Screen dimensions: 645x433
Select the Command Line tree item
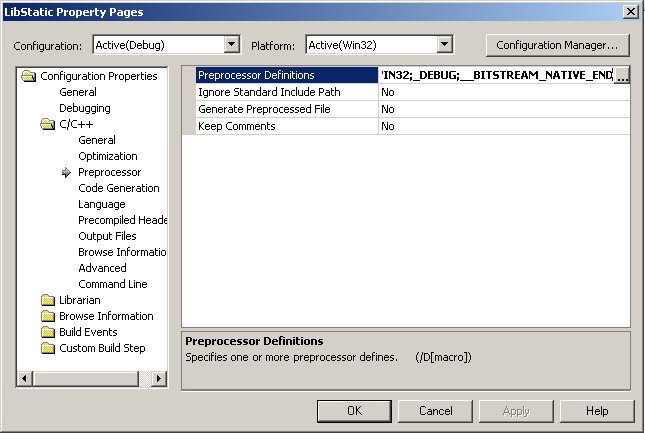click(x=112, y=284)
